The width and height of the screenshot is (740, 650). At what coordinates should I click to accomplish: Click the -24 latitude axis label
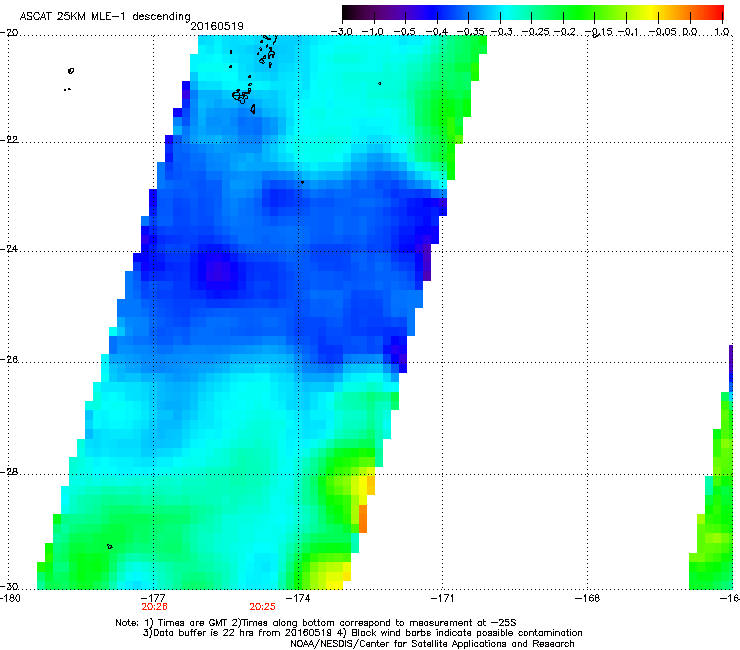click(9, 249)
